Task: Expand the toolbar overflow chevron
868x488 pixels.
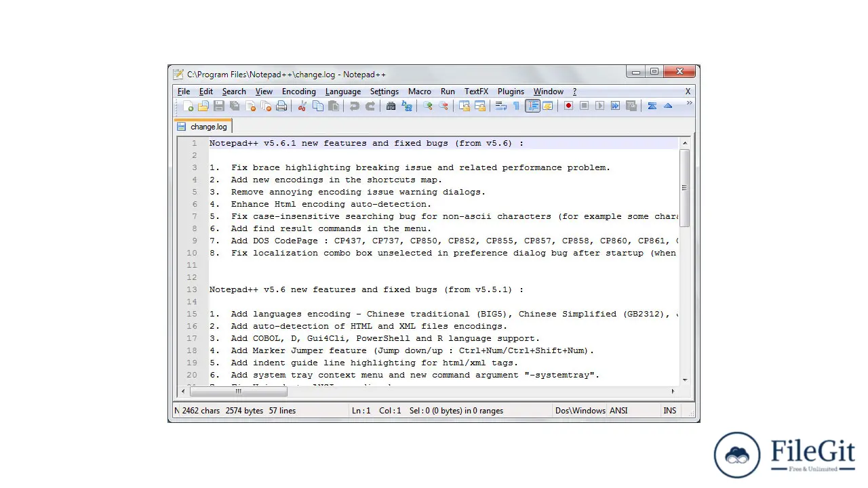Action: [x=689, y=103]
